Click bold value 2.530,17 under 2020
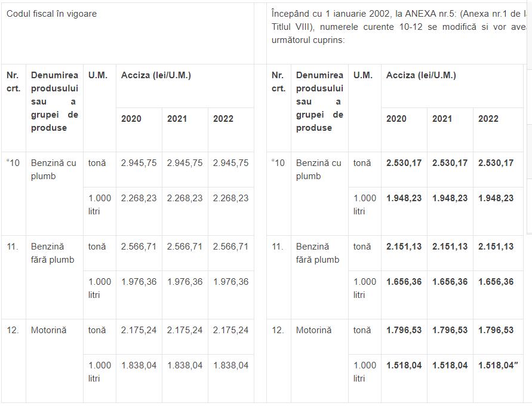The image size is (532, 406). (x=404, y=163)
